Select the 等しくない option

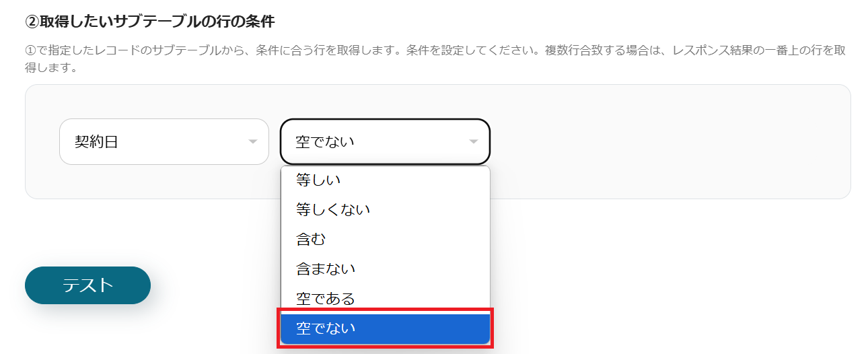pos(385,209)
